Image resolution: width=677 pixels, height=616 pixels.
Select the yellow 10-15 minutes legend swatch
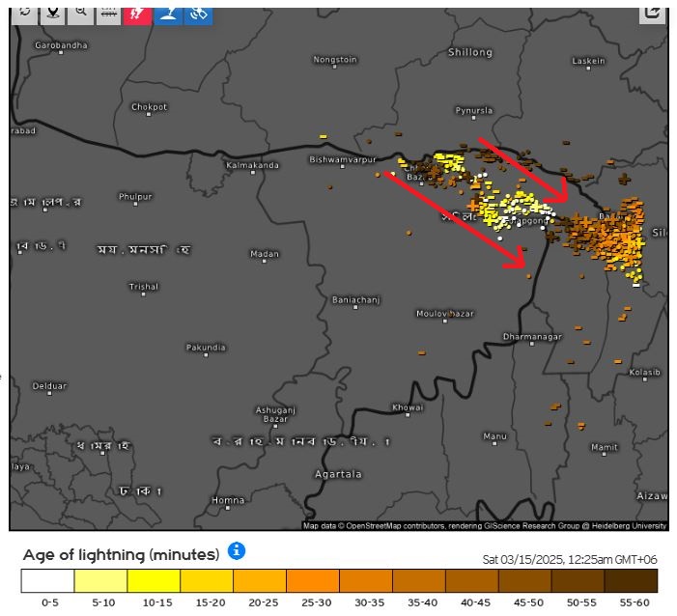point(155,580)
